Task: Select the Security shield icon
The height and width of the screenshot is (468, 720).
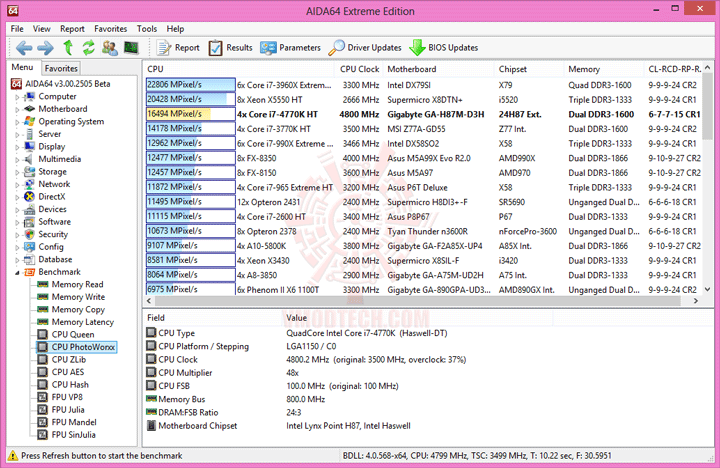Action: click(x=29, y=234)
